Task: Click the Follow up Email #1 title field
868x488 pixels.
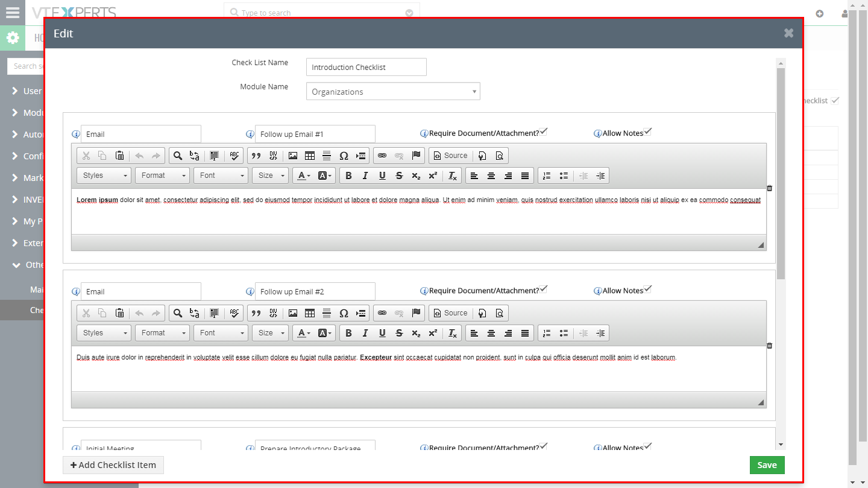Action: coord(315,134)
